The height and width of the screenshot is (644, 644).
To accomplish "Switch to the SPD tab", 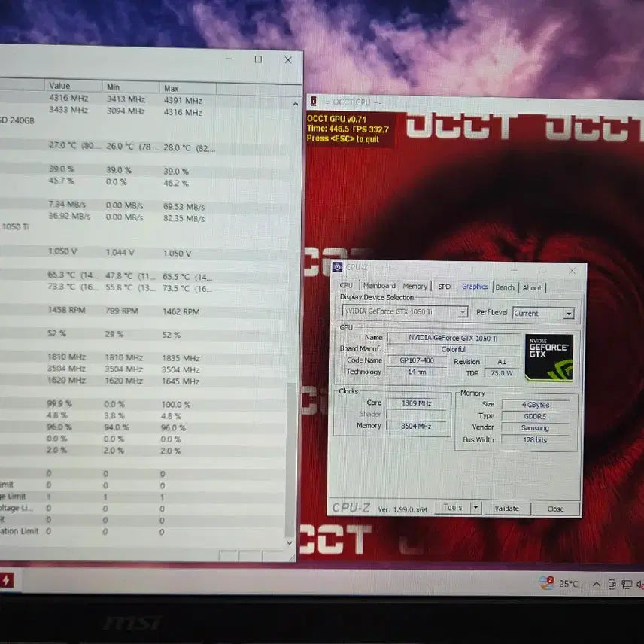I will click(444, 287).
